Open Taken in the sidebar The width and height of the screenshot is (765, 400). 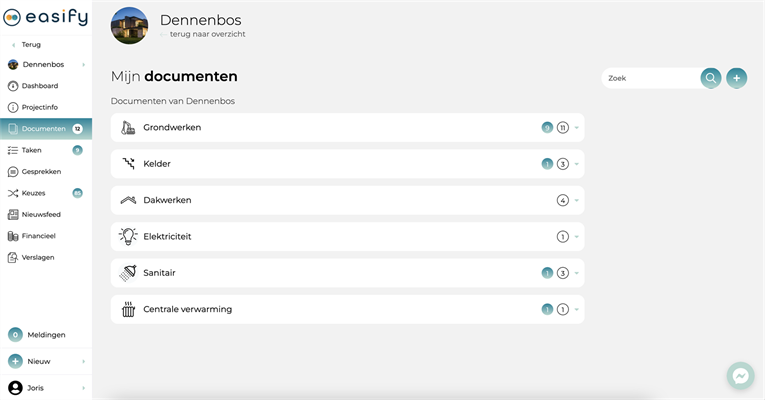pyautogui.click(x=32, y=150)
